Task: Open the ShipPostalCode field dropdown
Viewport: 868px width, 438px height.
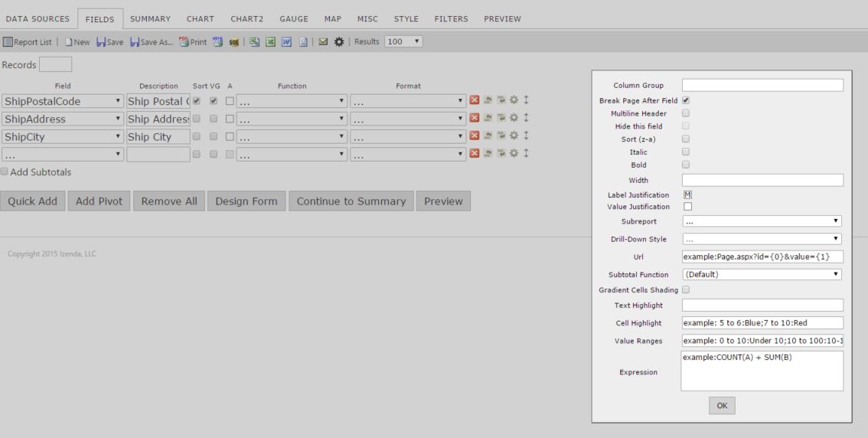Action: click(x=63, y=101)
